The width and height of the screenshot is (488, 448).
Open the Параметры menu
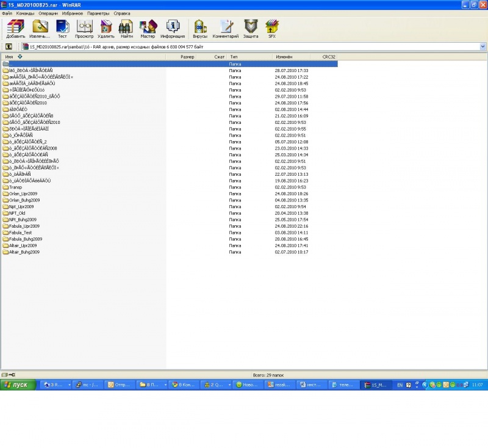pos(98,13)
